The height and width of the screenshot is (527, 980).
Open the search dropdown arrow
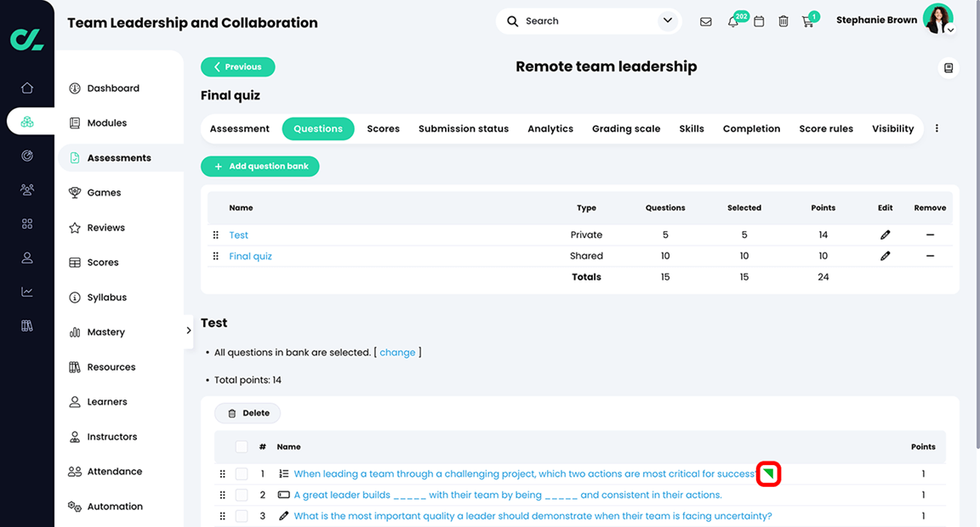pyautogui.click(x=667, y=20)
